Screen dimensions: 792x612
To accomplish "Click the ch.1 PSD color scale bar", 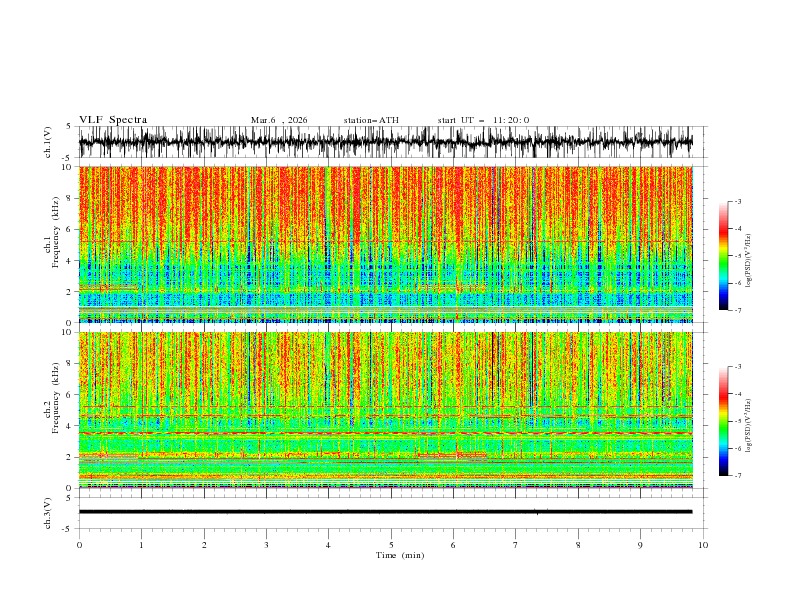I will pos(723,256).
